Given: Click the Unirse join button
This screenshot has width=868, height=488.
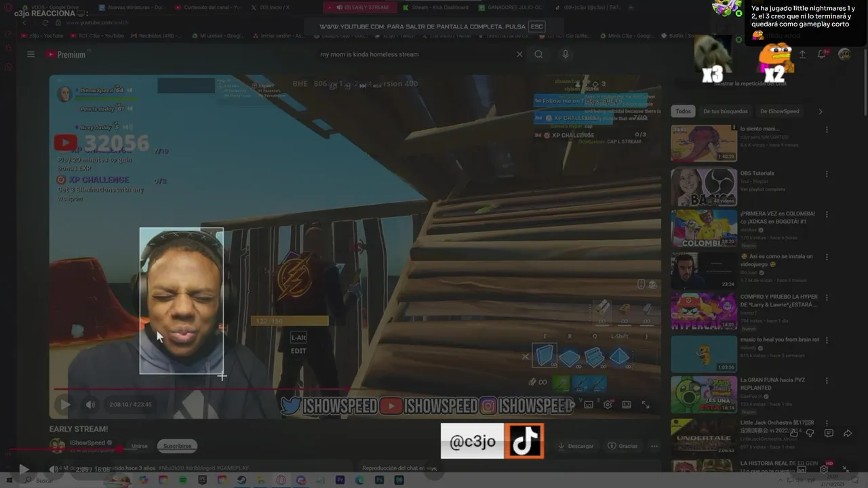Looking at the screenshot, I should tap(139, 446).
